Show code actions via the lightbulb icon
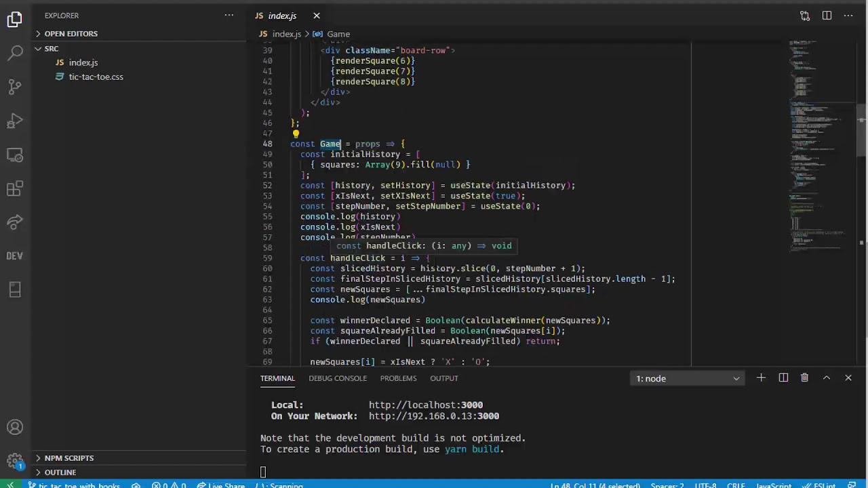Image resolution: width=868 pixels, height=488 pixels. [296, 134]
